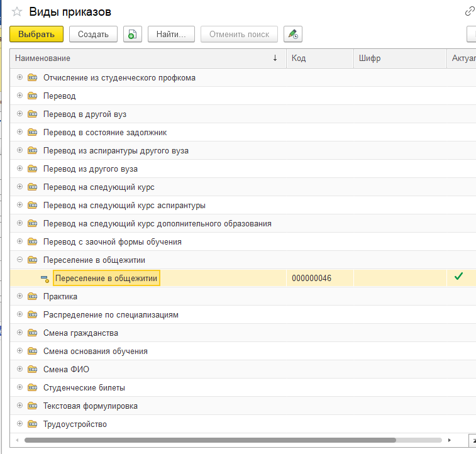Expand Отчисление из студенческого профкома group

(19, 77)
